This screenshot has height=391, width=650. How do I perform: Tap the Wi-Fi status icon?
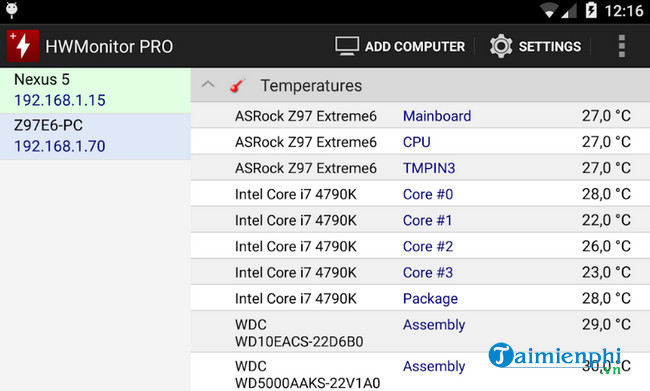(x=549, y=10)
